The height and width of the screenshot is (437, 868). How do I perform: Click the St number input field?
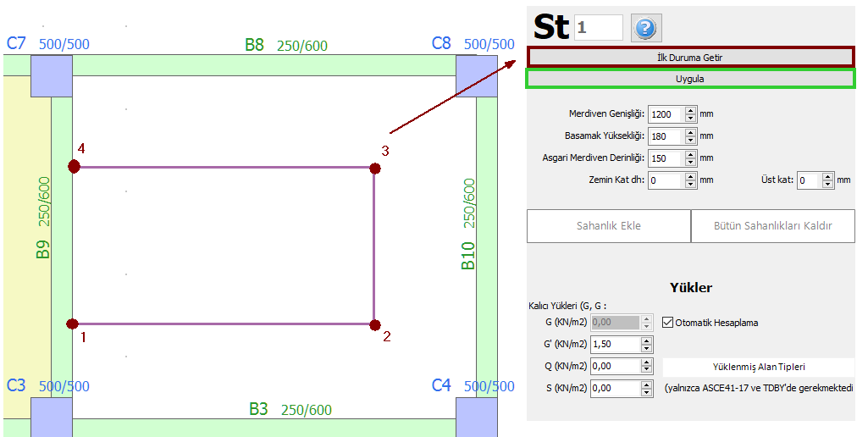[598, 28]
